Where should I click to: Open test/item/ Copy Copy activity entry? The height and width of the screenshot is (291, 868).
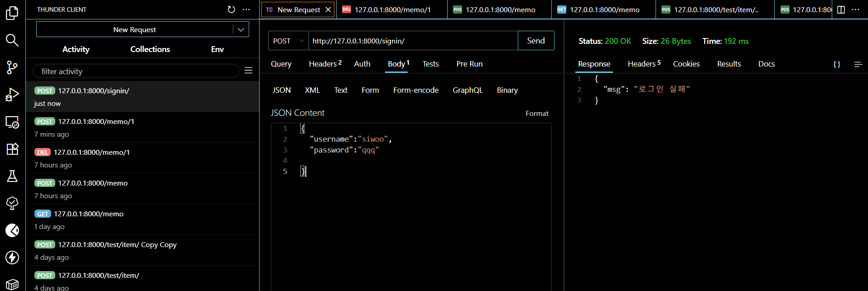[142, 250]
